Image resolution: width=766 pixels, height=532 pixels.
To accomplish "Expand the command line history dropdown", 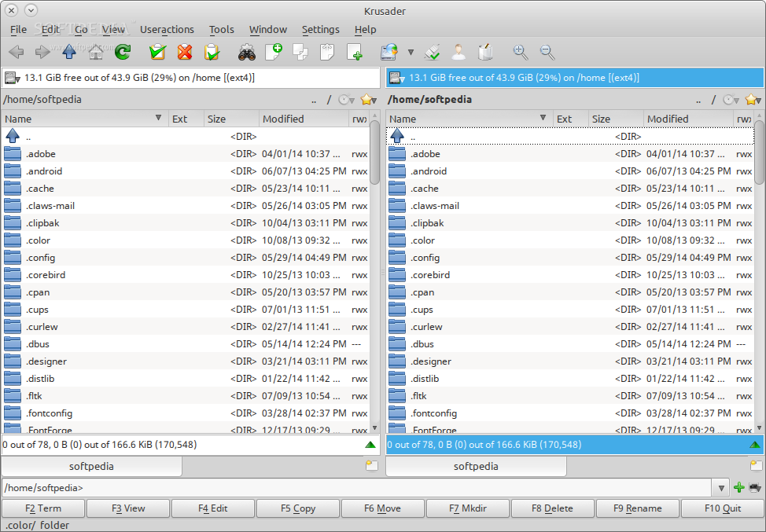I will coord(721,488).
